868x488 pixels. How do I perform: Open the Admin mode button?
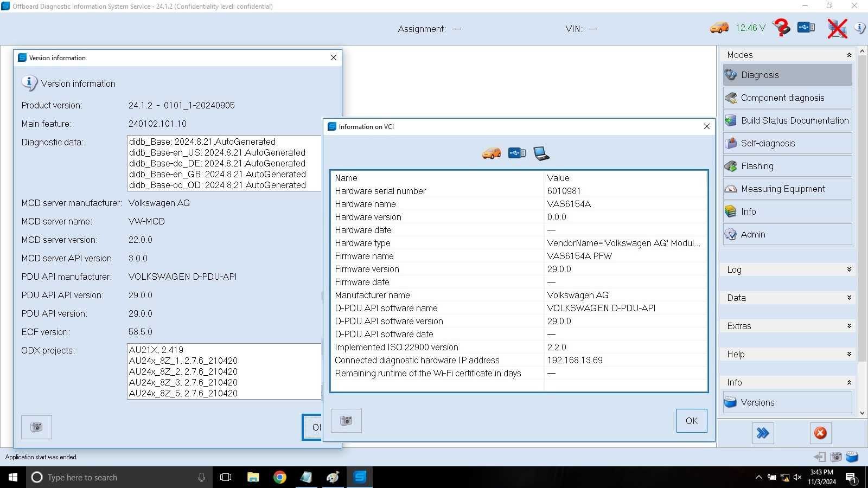point(787,234)
